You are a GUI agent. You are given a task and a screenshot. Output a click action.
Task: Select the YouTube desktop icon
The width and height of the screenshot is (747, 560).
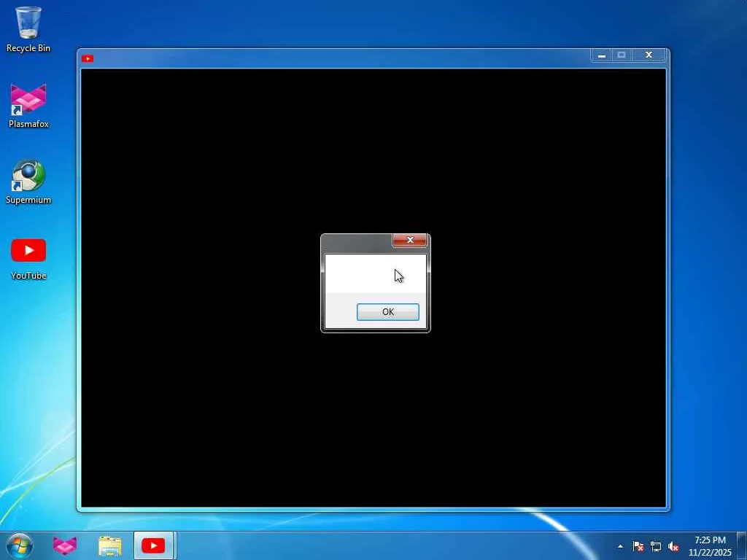click(28, 259)
